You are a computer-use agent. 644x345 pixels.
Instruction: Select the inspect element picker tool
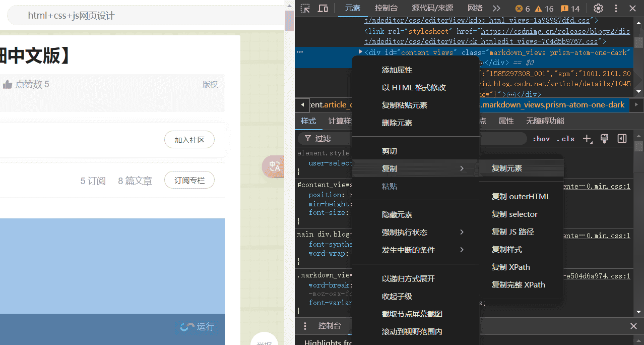[x=304, y=8]
